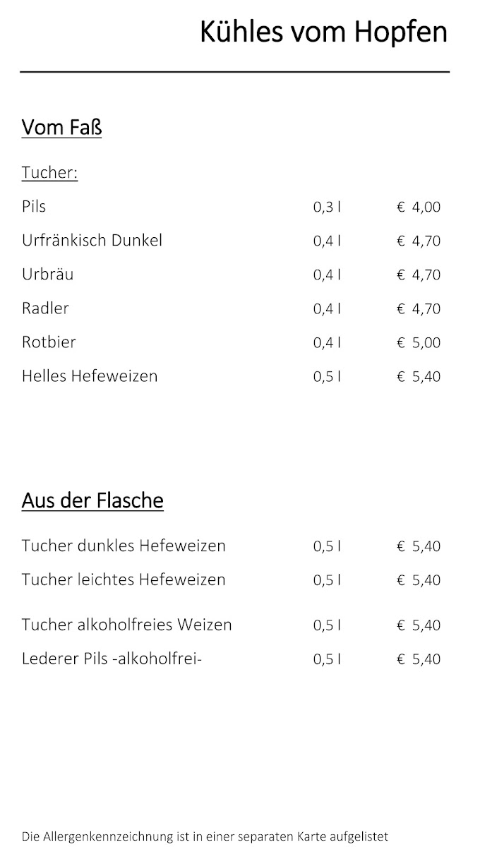Click the Radler menu item
This screenshot has width=504, height=847.
[45, 308]
